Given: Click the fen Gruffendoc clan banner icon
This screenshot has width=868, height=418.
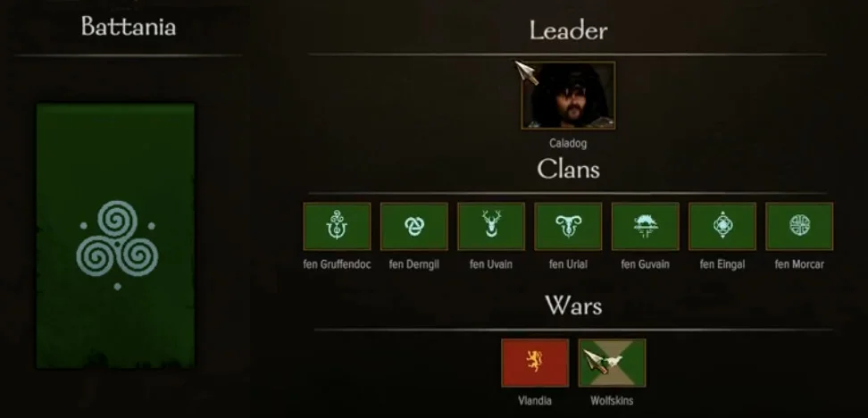Looking at the screenshot, I should pyautogui.click(x=337, y=226).
